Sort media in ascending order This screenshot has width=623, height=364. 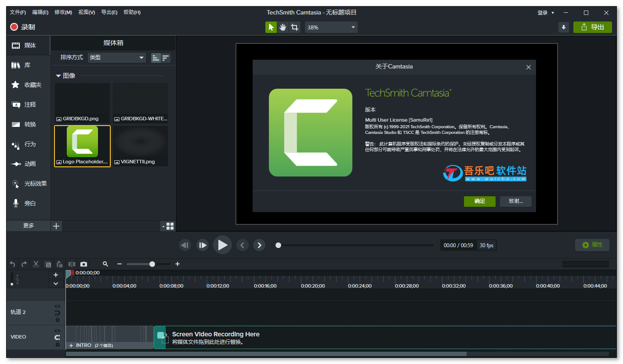point(156,58)
